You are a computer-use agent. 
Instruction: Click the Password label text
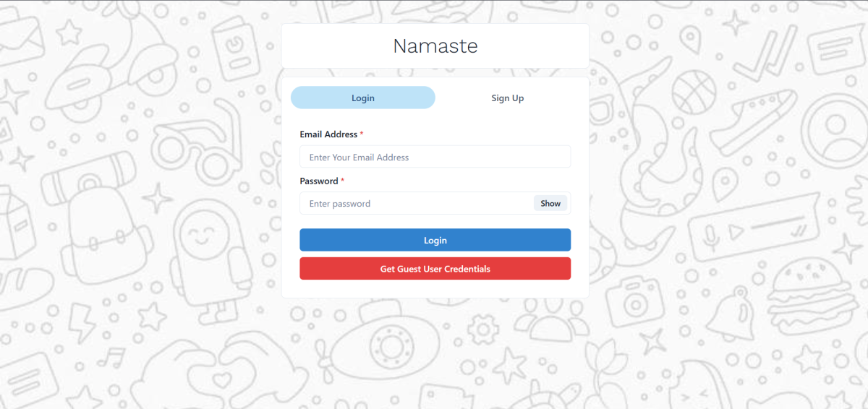(319, 181)
